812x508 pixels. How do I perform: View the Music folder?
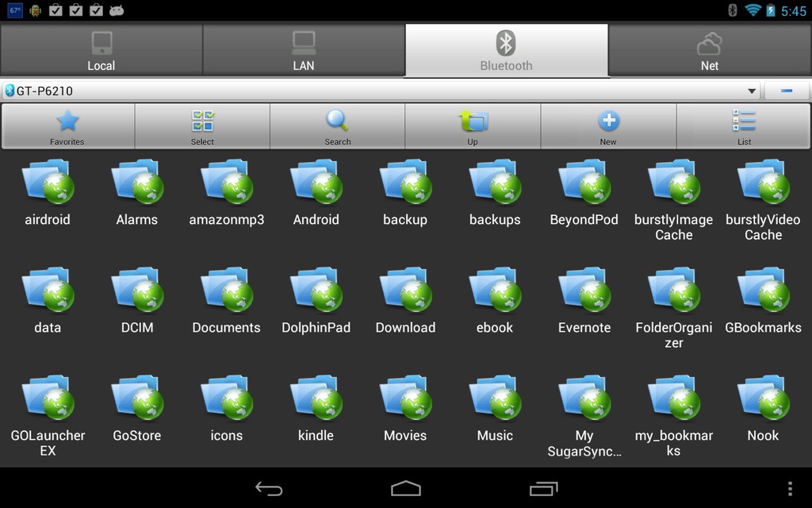click(495, 409)
